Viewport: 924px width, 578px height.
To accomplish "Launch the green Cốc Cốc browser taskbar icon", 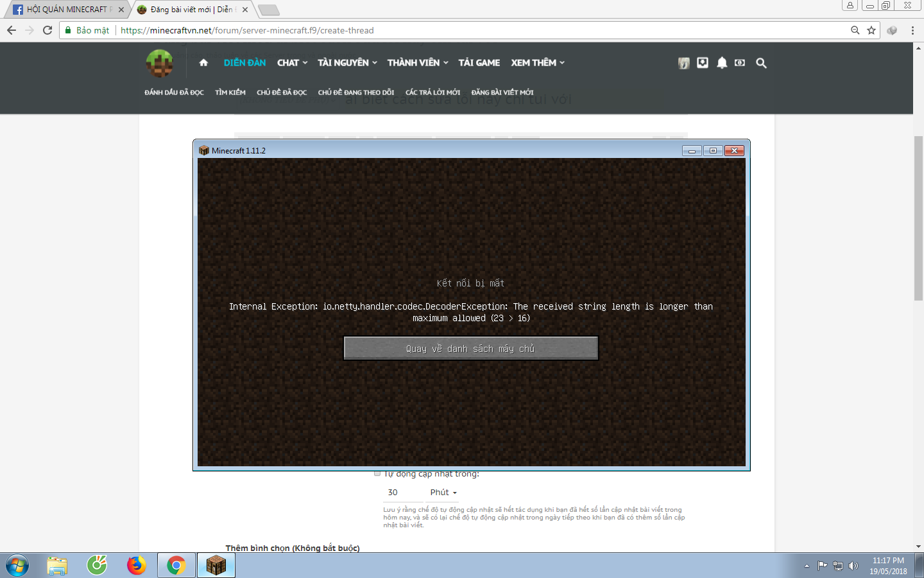I will [x=97, y=566].
